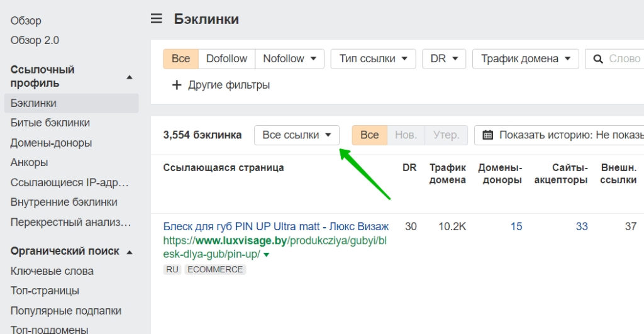
Task: Click the plus icon for other filters
Action: tap(177, 85)
